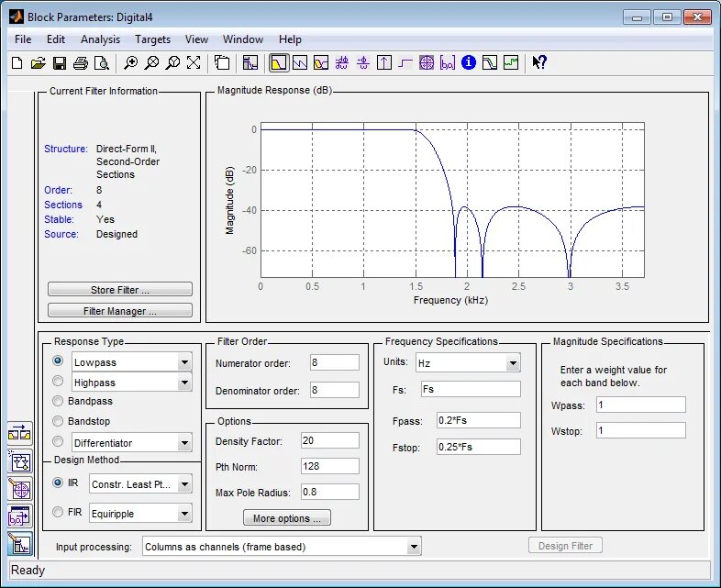721x588 pixels.
Task: Open Print Preview from the toolbar
Action: (x=101, y=63)
